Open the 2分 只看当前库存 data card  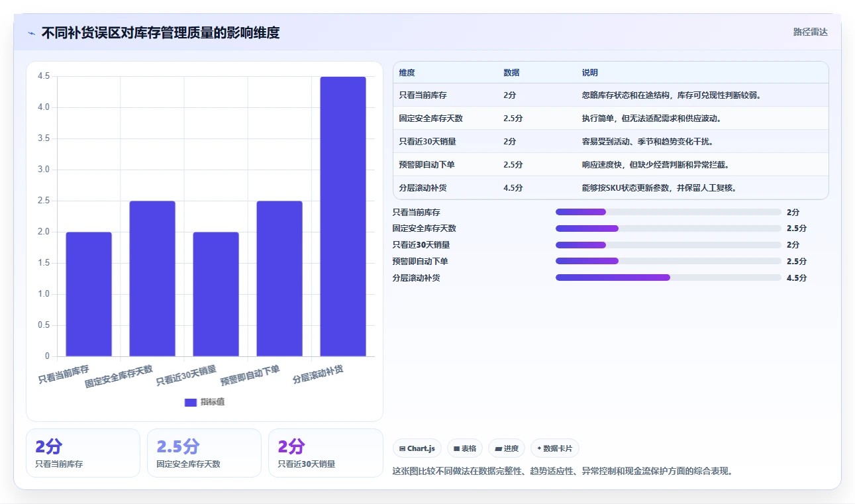click(83, 453)
